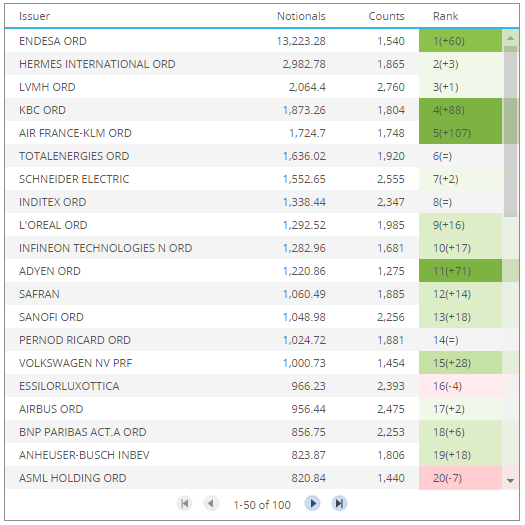
Task: Click the vertical scrollbar thumb
Action: [x=510, y=131]
